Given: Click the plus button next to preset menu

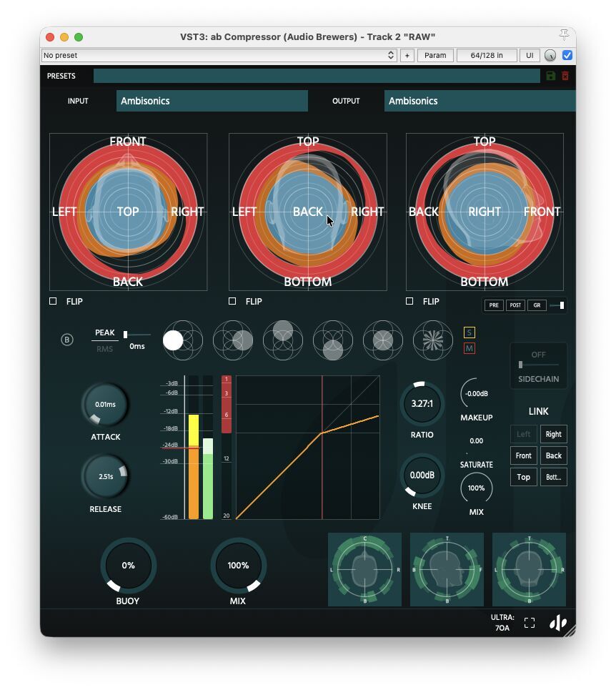Looking at the screenshot, I should click(x=407, y=56).
